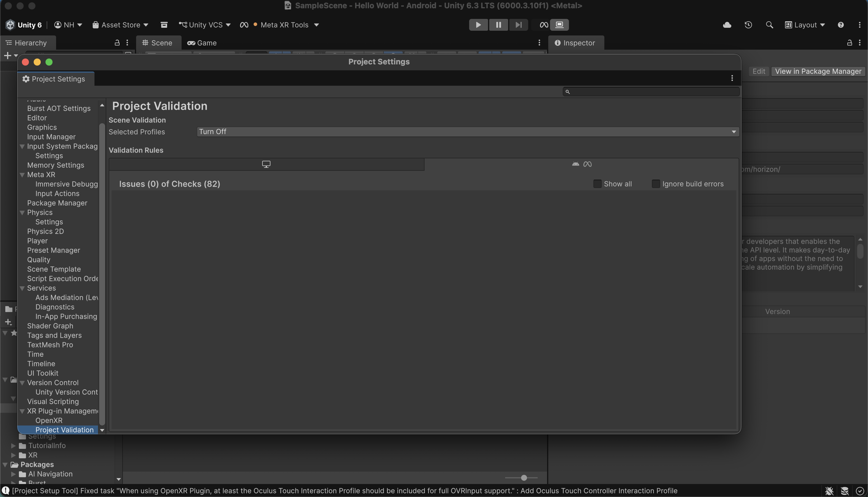Screen dimensions: 868x497
Task: Click the Step Forward button
Action: pyautogui.click(x=518, y=25)
